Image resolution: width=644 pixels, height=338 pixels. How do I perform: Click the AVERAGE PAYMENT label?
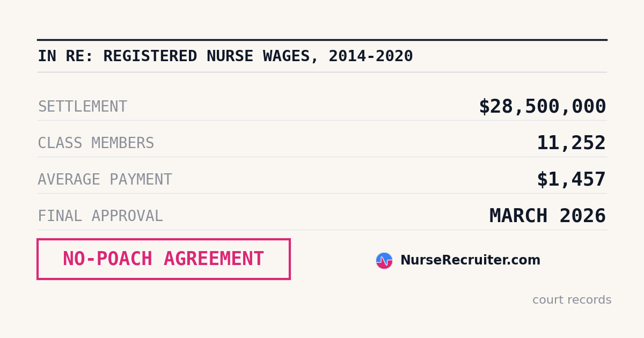coord(105,180)
